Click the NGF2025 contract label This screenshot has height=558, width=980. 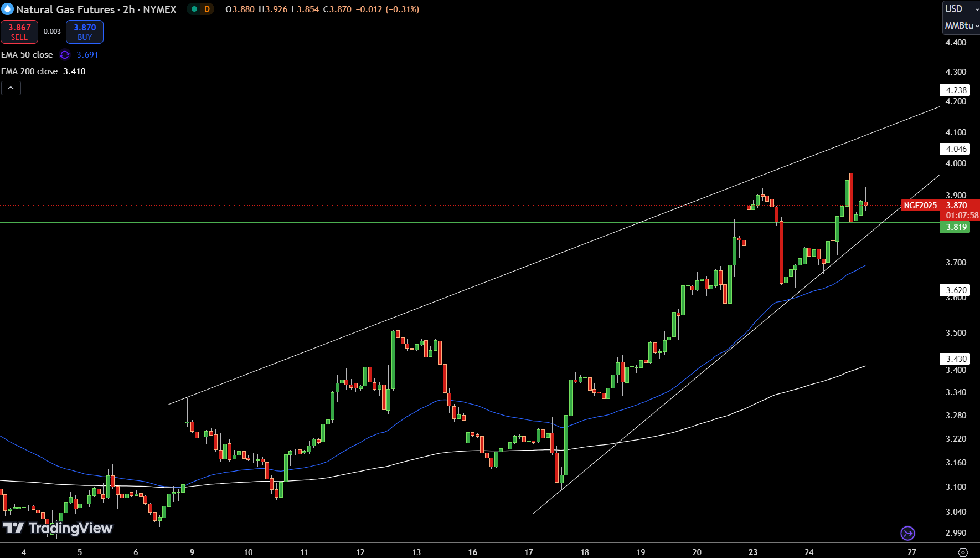point(920,206)
